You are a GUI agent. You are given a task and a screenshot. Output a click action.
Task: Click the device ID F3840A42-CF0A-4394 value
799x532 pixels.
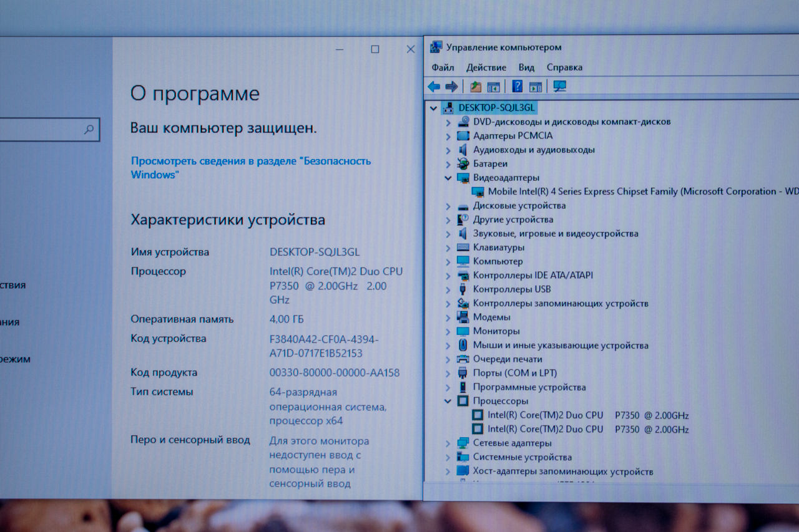325,346
